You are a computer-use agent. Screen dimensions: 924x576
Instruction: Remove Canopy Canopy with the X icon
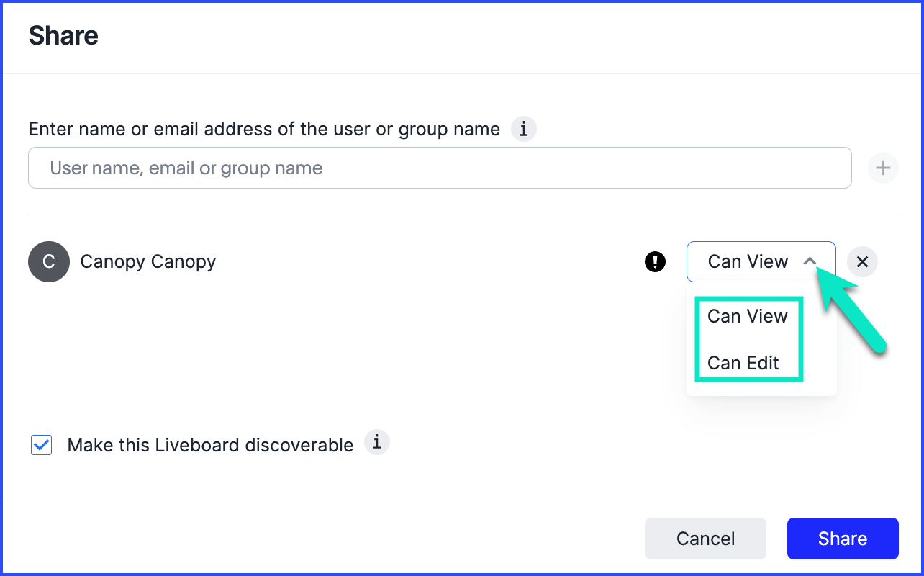click(862, 262)
